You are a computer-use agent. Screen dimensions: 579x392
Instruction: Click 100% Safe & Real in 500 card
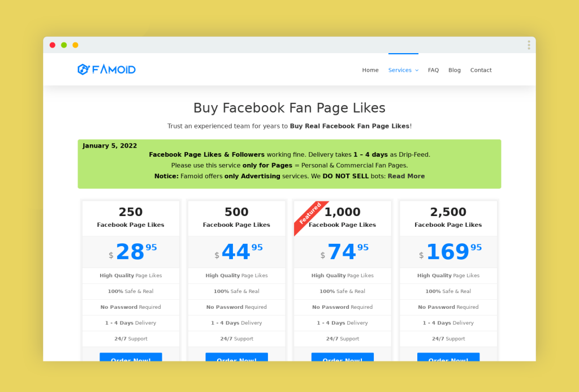(x=237, y=291)
